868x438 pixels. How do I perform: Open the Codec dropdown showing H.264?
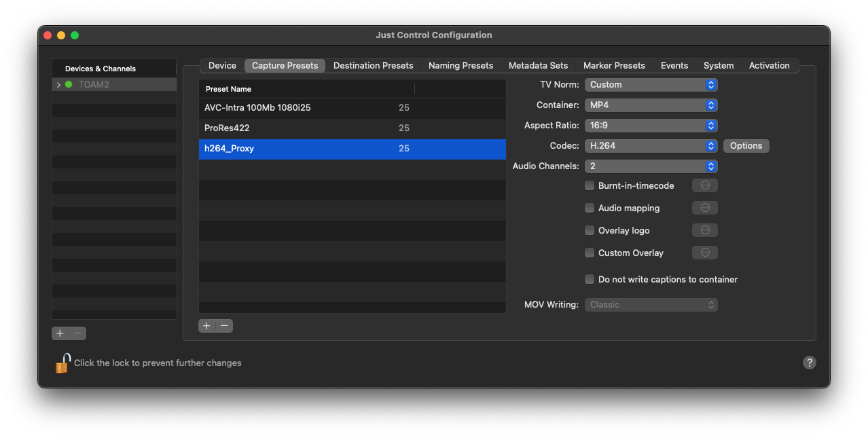coord(651,146)
